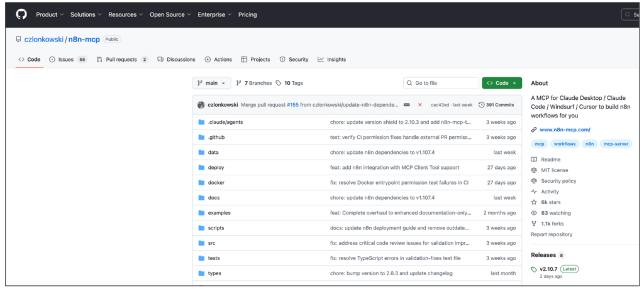This screenshot has width=644, height=289.
Task: Expand commit message ellipsis button
Action: (406, 105)
